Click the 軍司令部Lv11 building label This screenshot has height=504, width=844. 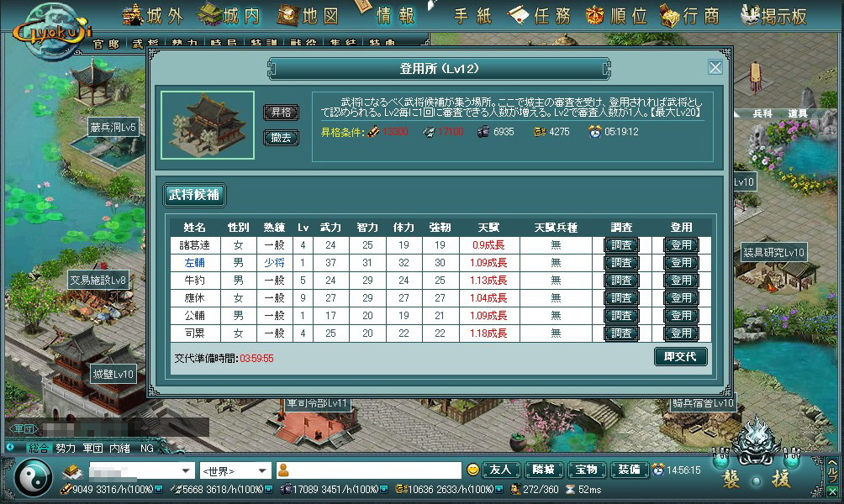(x=318, y=403)
